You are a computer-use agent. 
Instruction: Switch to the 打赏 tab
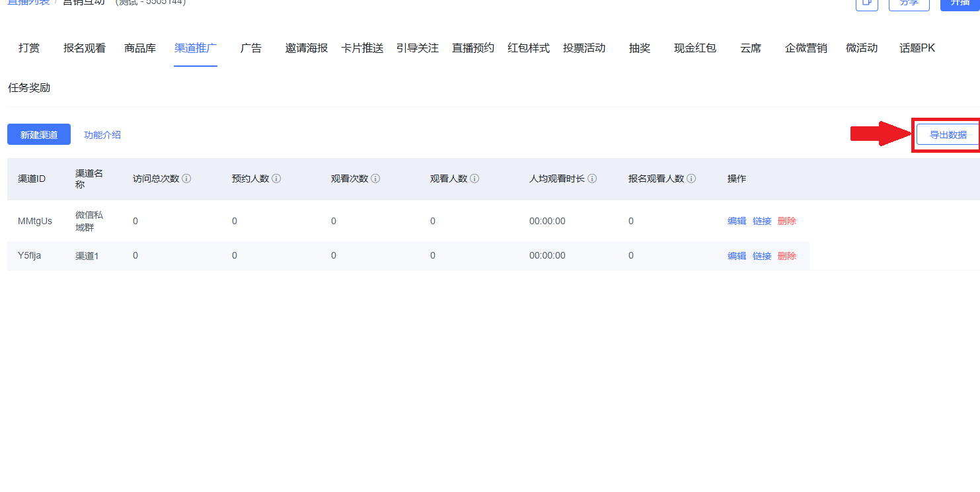point(29,48)
